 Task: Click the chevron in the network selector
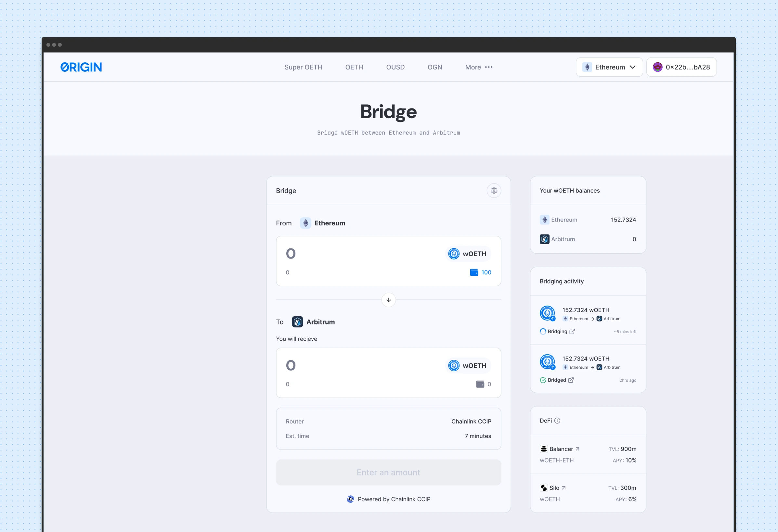[632, 67]
